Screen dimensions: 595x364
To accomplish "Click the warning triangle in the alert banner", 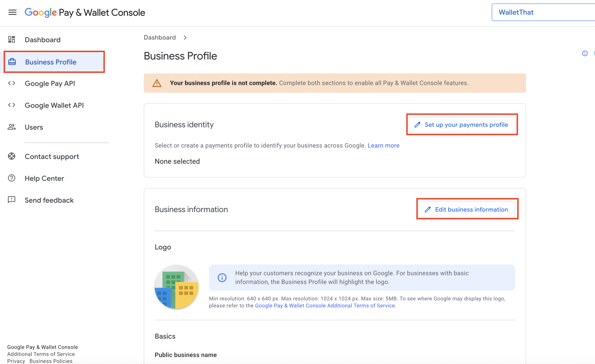I will (157, 83).
